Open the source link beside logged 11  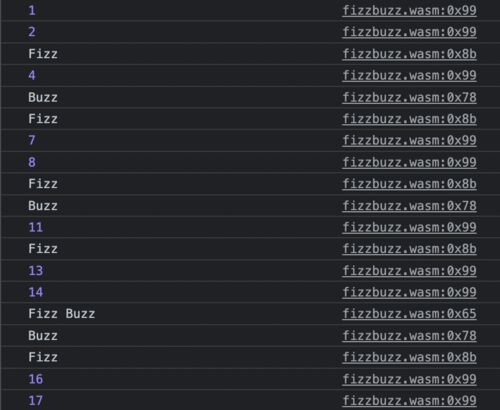coord(409,227)
